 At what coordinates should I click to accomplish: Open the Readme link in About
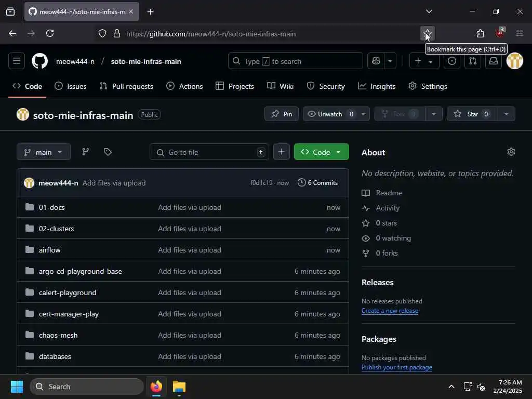click(389, 193)
